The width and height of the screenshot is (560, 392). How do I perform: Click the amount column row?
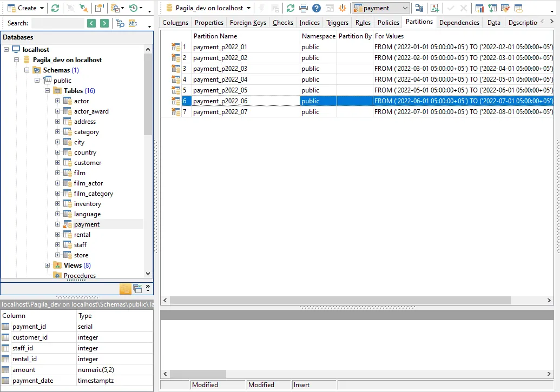[77, 370]
